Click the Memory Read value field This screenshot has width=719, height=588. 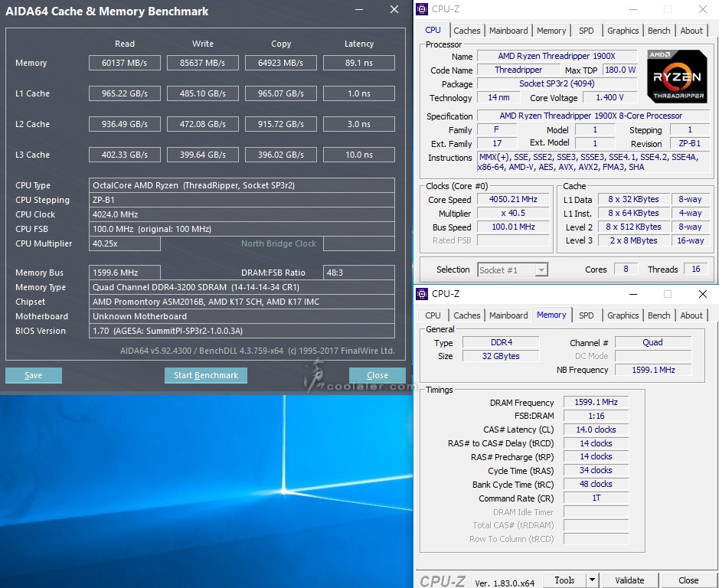click(x=125, y=63)
